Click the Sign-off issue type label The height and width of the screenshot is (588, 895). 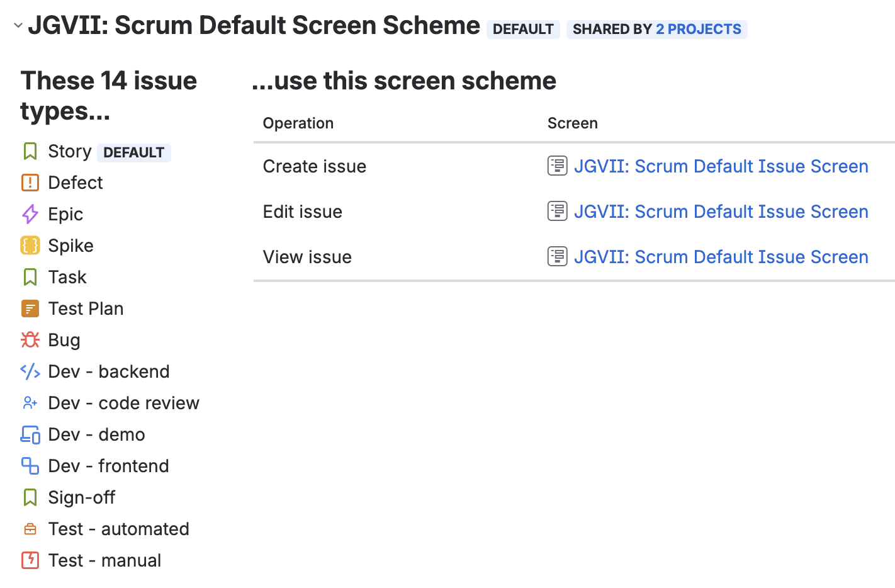click(82, 497)
